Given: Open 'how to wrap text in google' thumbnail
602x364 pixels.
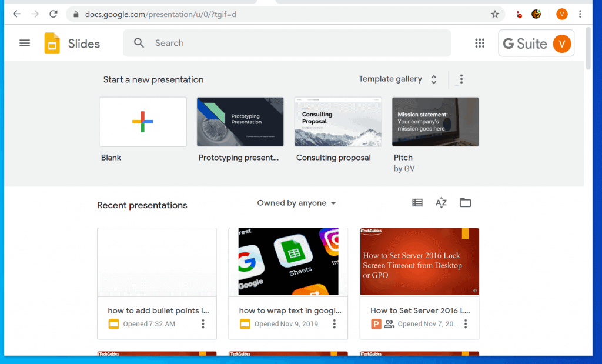Looking at the screenshot, I should tap(288, 262).
